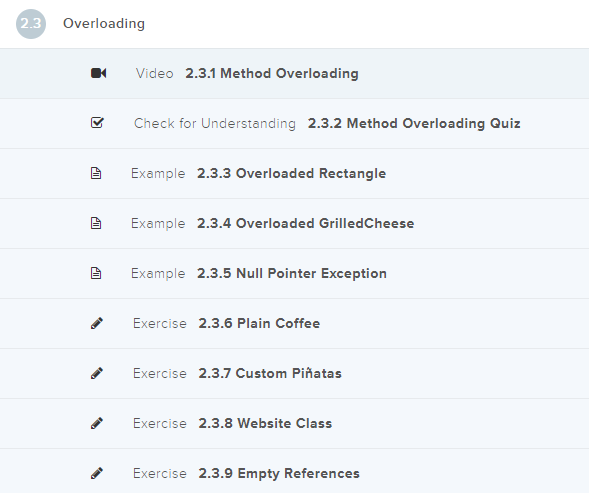
Task: Open 2.3.4 Overloaded GrilledCheese example
Action: 294,223
